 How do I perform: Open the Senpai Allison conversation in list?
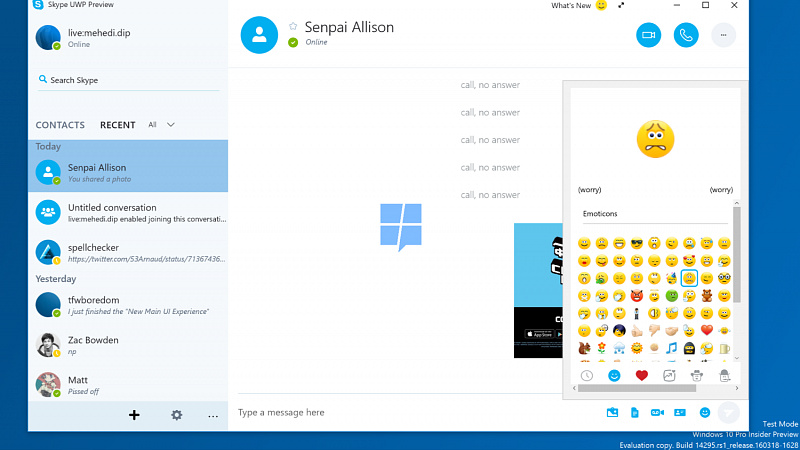coord(128,172)
